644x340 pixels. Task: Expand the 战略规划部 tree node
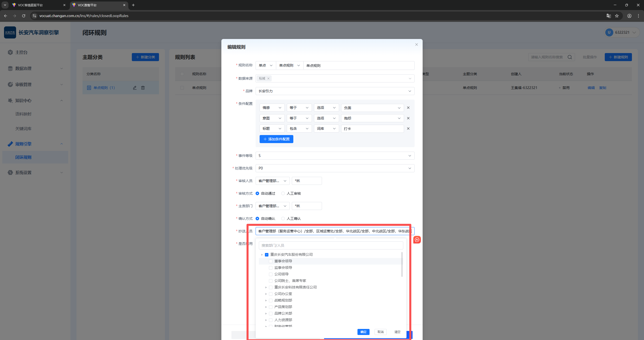(x=266, y=301)
